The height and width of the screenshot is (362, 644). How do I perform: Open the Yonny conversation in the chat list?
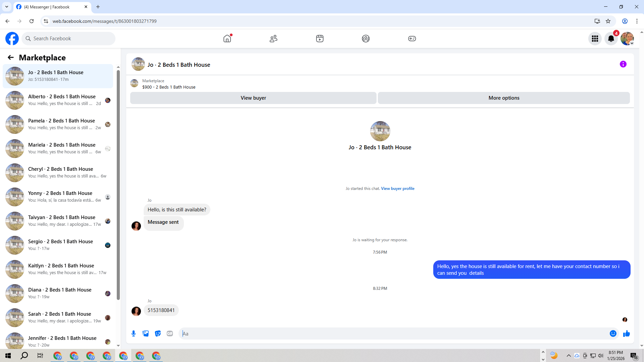coord(58,197)
